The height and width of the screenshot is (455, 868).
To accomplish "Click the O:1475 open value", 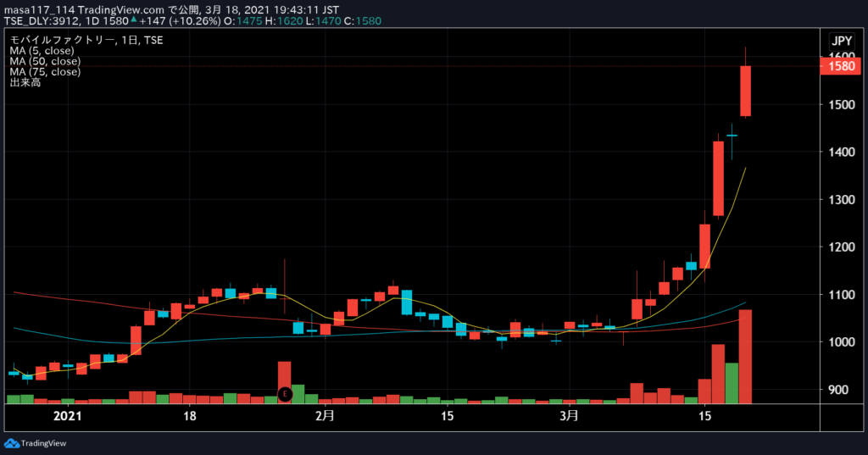I will 242,21.
